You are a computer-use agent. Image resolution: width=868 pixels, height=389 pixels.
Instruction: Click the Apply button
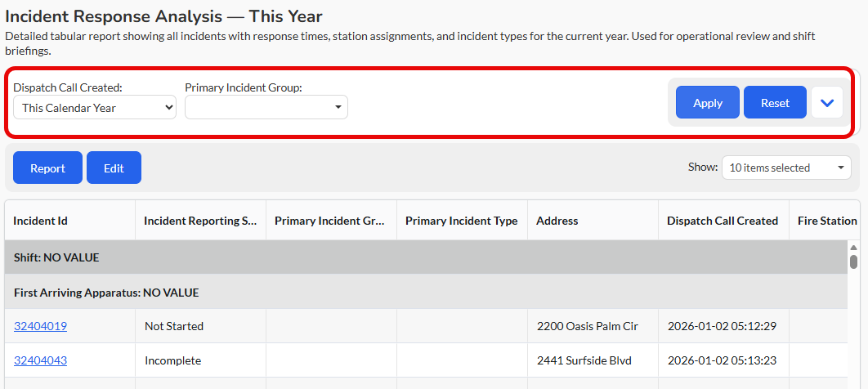click(708, 102)
